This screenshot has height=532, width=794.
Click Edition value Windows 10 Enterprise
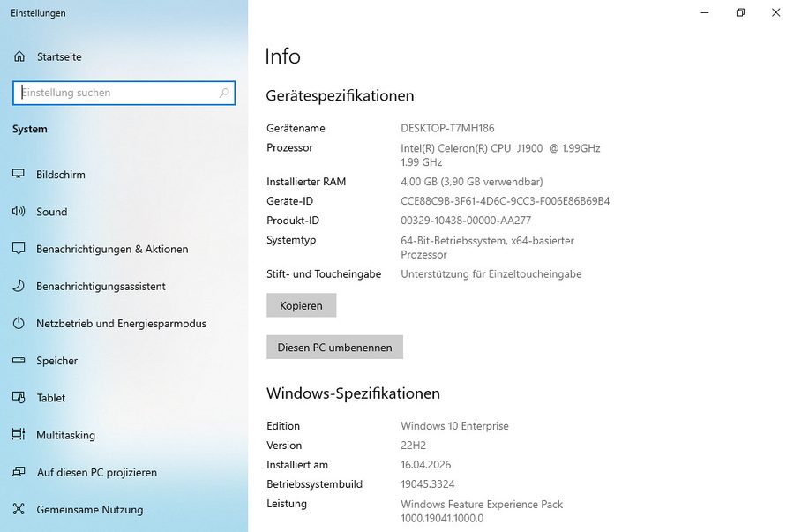tap(454, 426)
